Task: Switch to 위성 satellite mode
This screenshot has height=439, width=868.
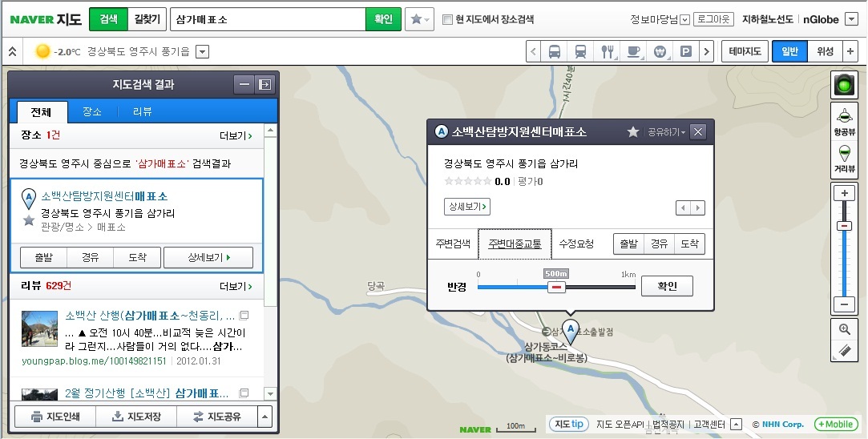Action: [x=825, y=51]
